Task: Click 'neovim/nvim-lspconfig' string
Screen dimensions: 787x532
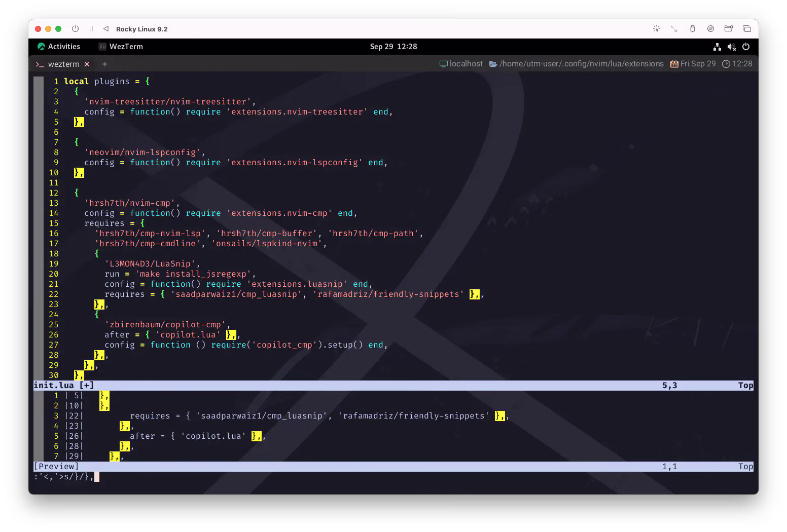Action: click(142, 153)
